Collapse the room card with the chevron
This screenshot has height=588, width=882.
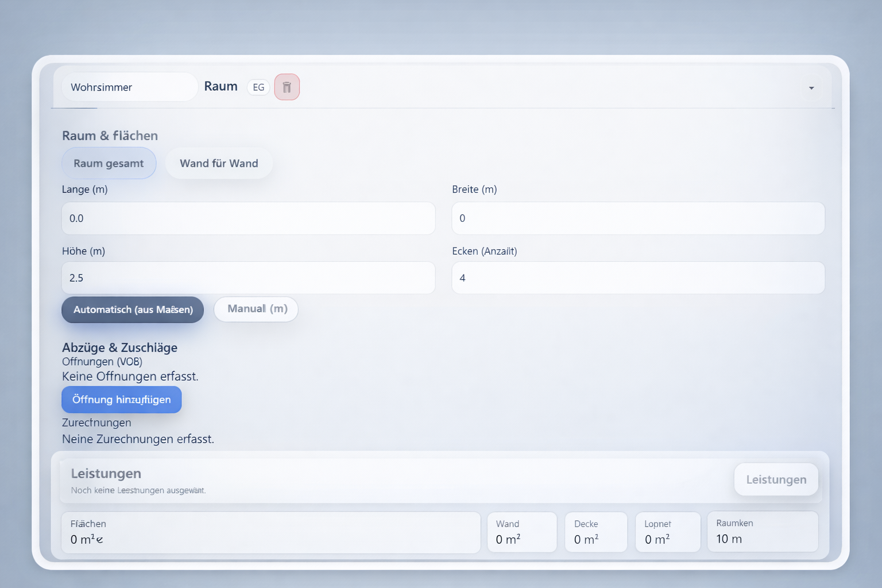811,88
